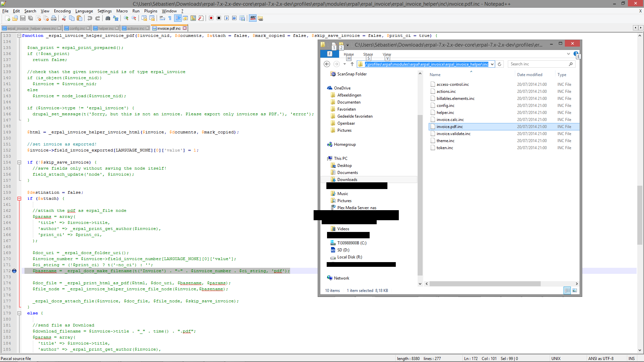This screenshot has height=362, width=644.
Task: Toggle synchronized vertical scrolling
Action: coord(144,18)
